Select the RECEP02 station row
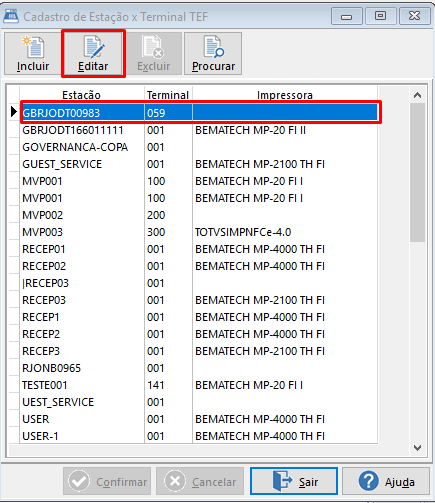The width and height of the screenshot is (435, 503). pyautogui.click(x=199, y=266)
